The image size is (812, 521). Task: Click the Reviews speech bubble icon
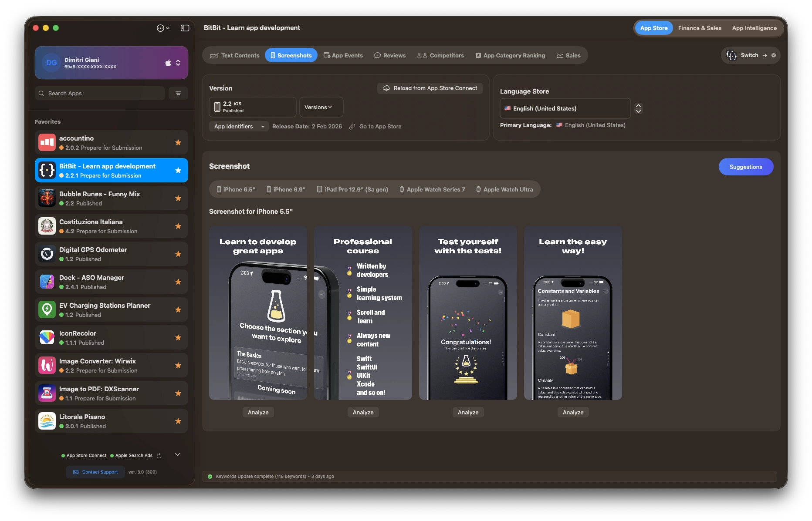377,55
